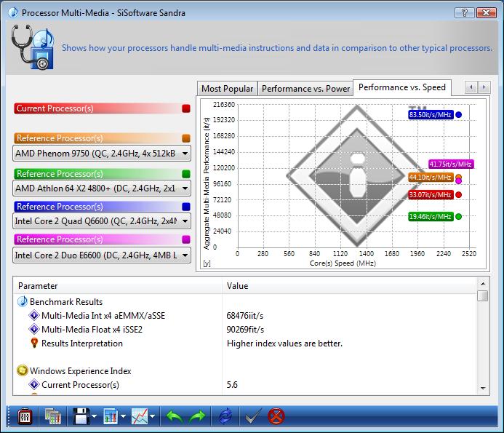Select the Performance vs. Speed tab

(x=402, y=87)
